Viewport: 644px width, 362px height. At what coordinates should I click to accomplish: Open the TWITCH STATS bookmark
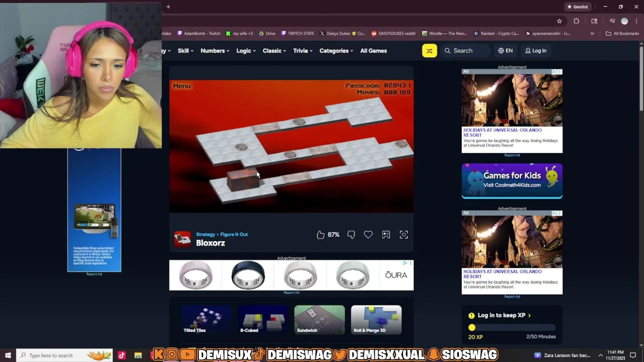tap(297, 34)
